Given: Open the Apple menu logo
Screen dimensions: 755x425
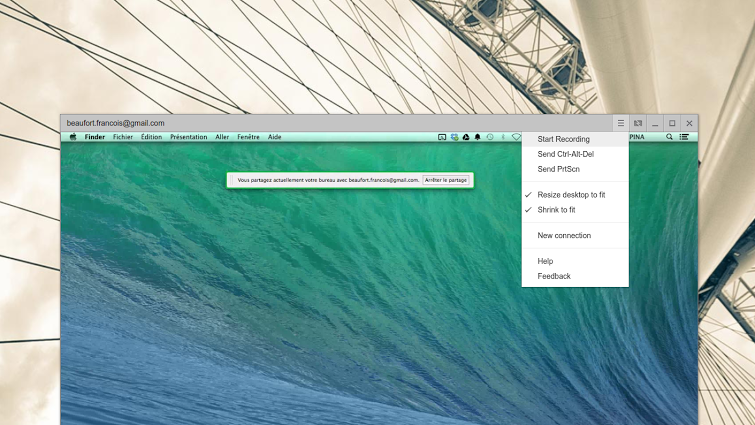Looking at the screenshot, I should click(73, 137).
